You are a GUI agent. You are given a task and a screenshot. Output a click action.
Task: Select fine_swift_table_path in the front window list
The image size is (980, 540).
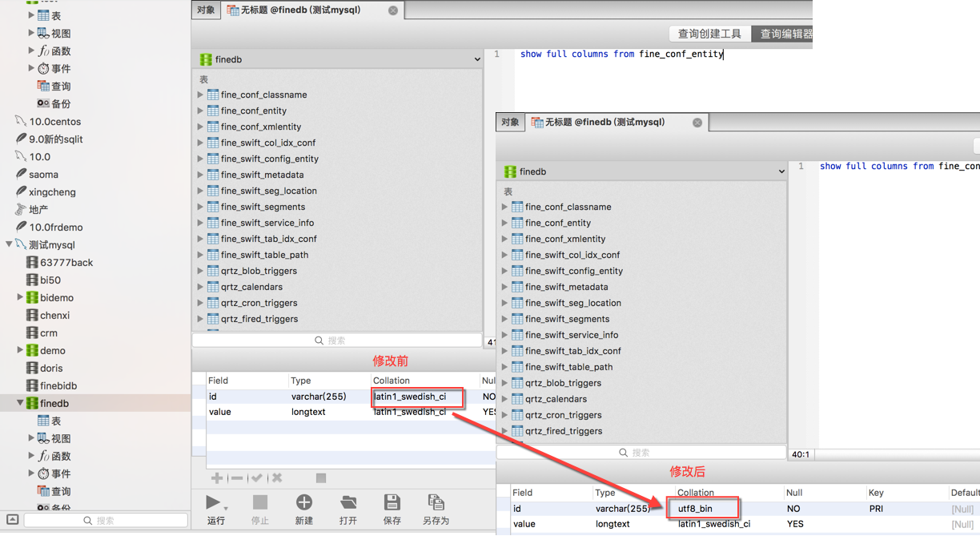(x=568, y=367)
